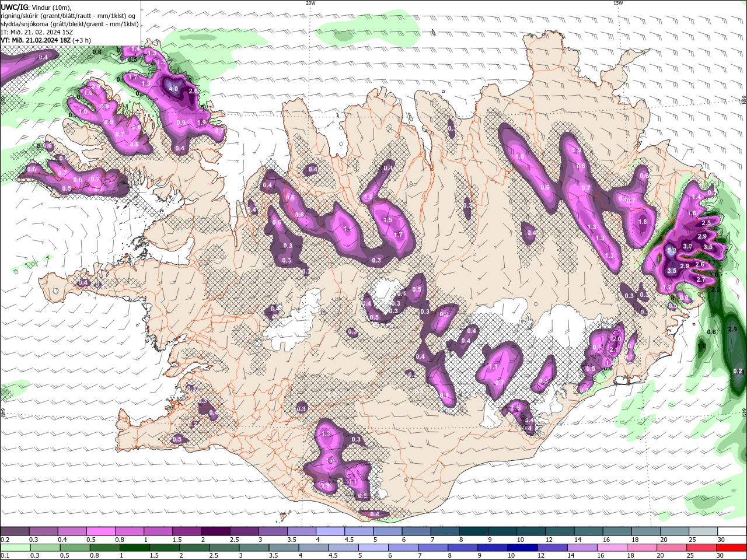Pick the grey-purple 0.2–0.3 snow swatch
The height and width of the screenshot is (560, 747).
point(15,531)
